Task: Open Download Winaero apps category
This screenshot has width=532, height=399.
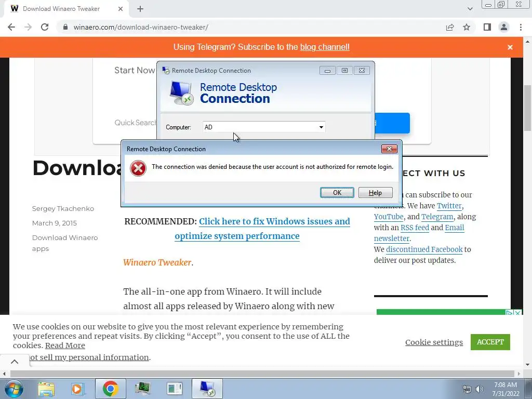Action: tap(65, 243)
